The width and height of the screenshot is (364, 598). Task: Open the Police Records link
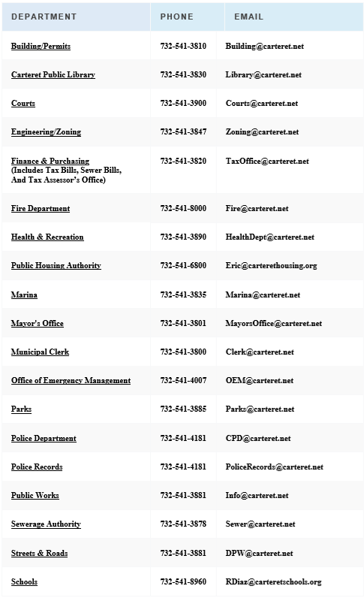pos(37,467)
